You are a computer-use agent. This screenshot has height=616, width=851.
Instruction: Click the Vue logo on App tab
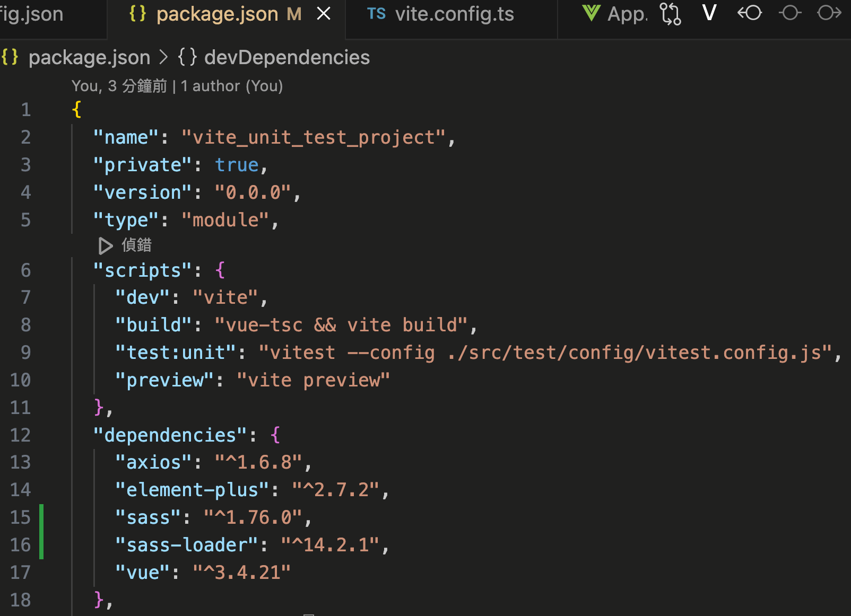coord(591,13)
